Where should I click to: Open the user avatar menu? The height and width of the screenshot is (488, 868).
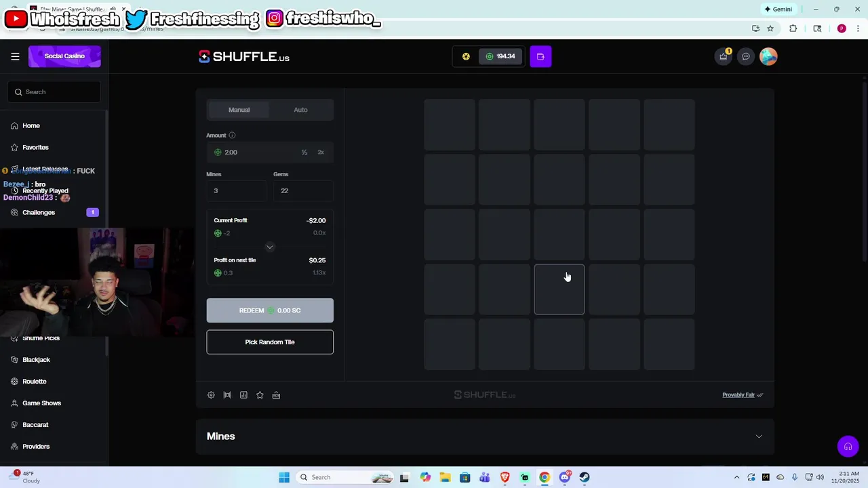[768, 56]
